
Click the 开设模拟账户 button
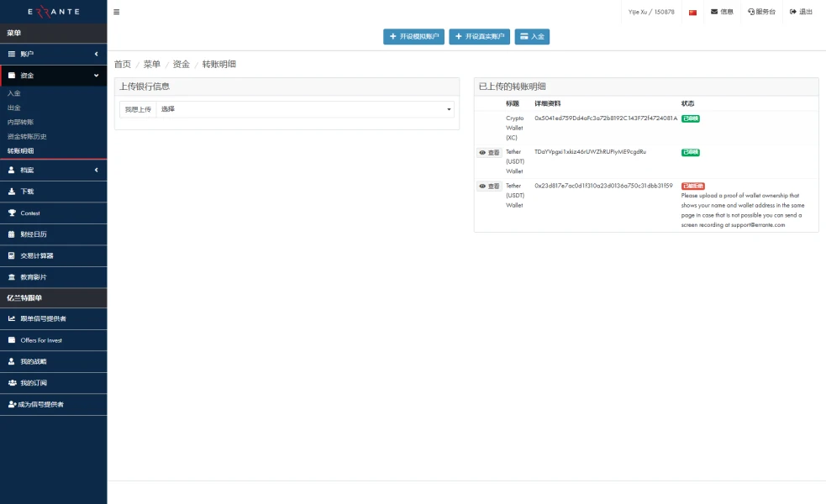[413, 37]
